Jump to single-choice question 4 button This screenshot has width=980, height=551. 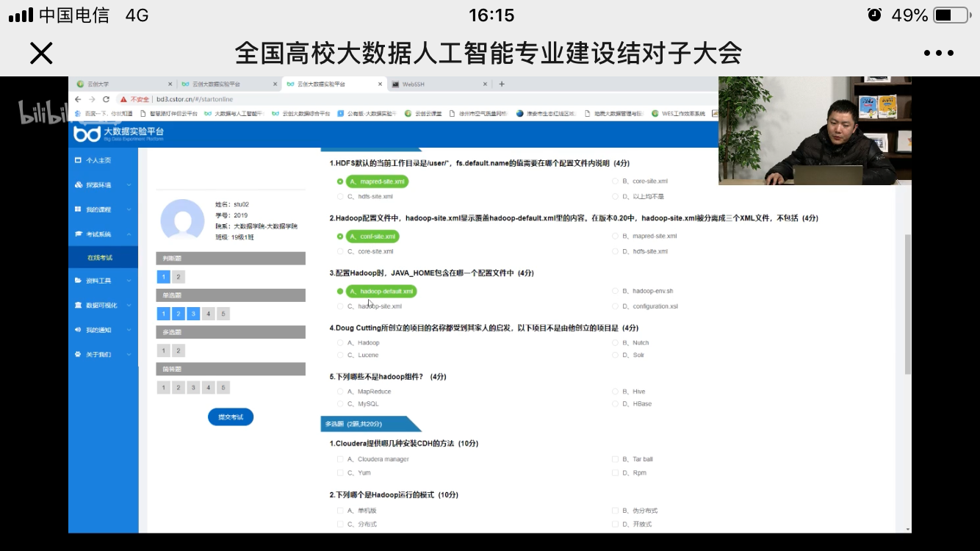[209, 314]
